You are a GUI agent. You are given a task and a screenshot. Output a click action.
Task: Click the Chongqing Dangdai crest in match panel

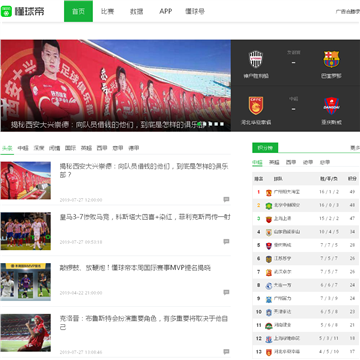[x=331, y=106]
